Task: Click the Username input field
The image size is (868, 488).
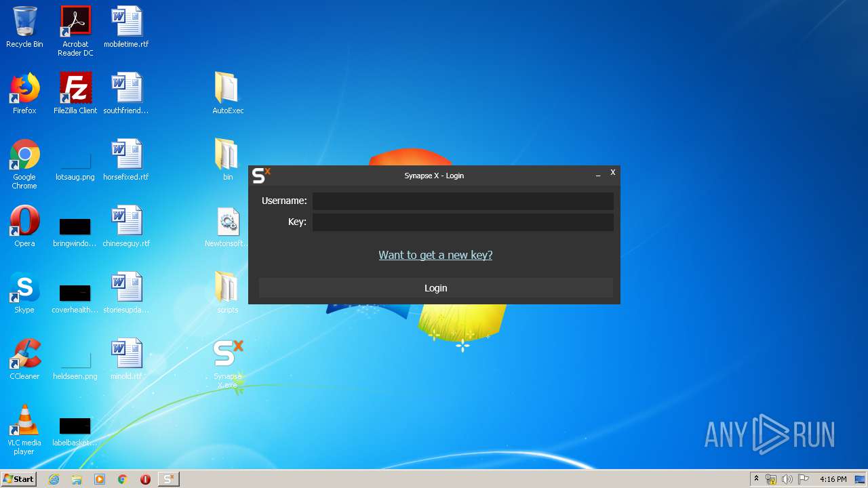Action: pos(462,201)
